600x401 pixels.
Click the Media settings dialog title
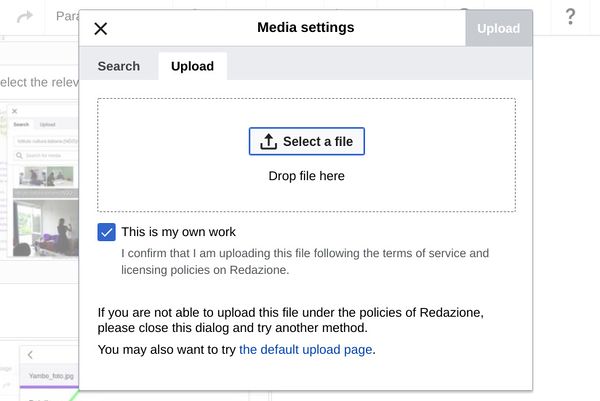(305, 28)
